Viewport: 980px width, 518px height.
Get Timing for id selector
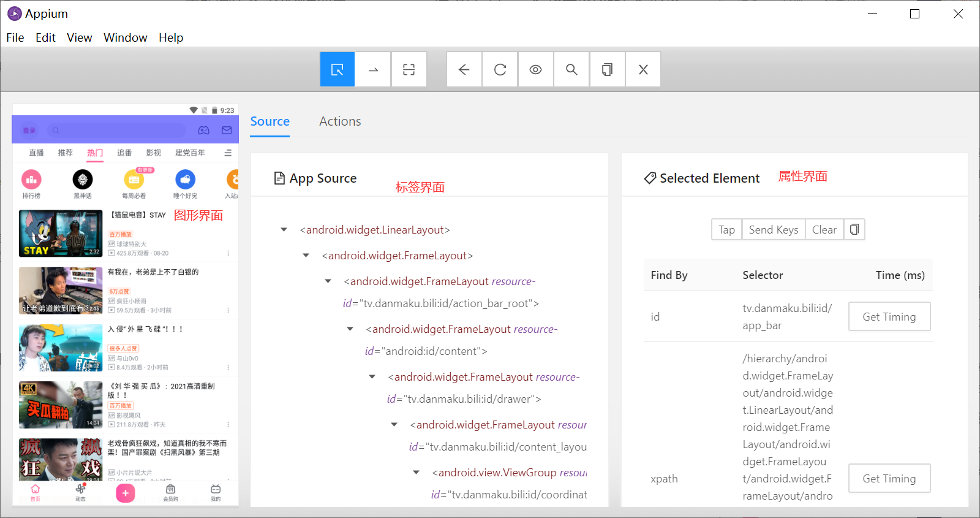tap(889, 316)
